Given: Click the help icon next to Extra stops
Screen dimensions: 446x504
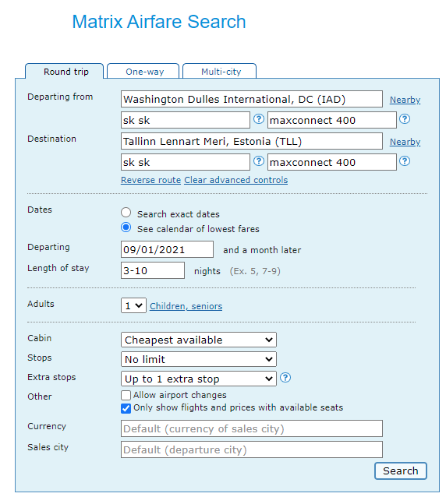Looking at the screenshot, I should pos(285,377).
